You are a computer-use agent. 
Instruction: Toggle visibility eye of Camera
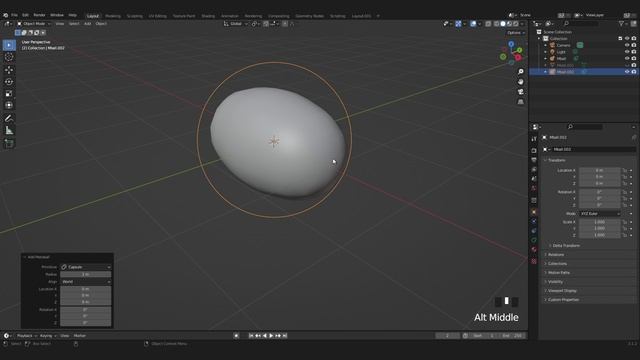pos(627,45)
